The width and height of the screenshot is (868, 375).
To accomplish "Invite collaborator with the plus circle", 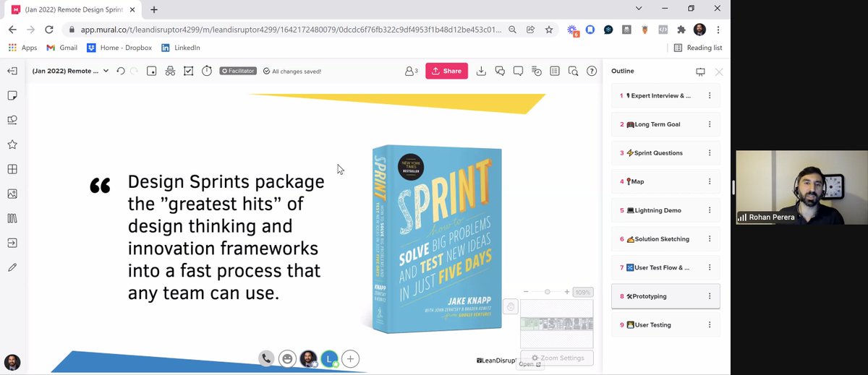I will 350,358.
